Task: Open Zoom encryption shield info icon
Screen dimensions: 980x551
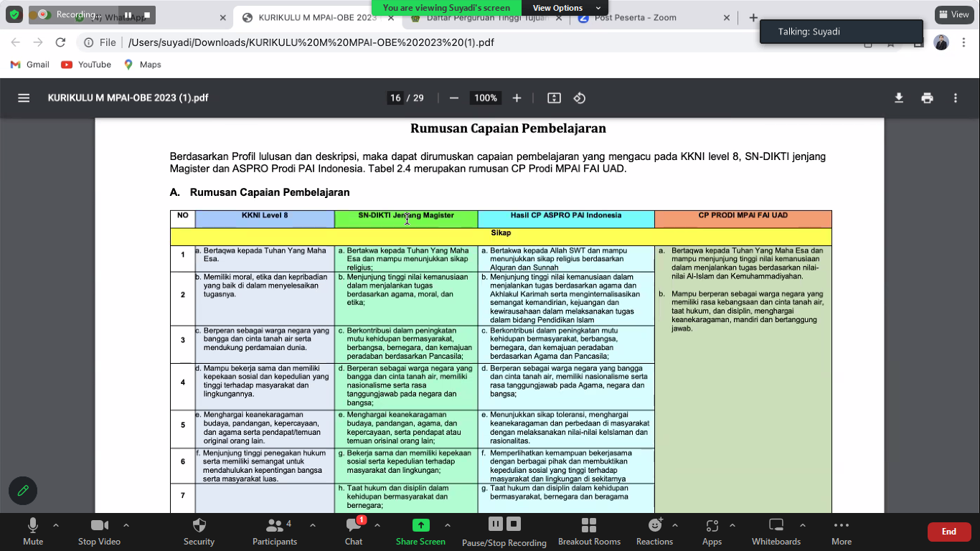Action: pos(14,14)
